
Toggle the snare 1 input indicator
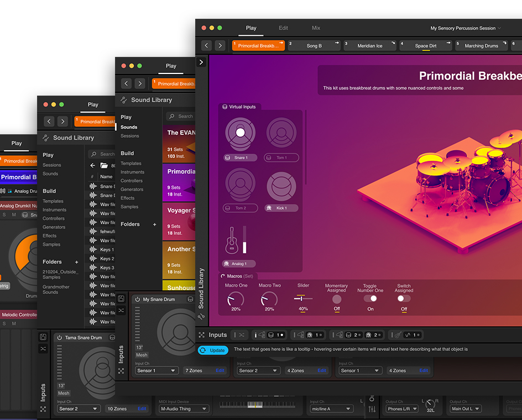coord(276,335)
